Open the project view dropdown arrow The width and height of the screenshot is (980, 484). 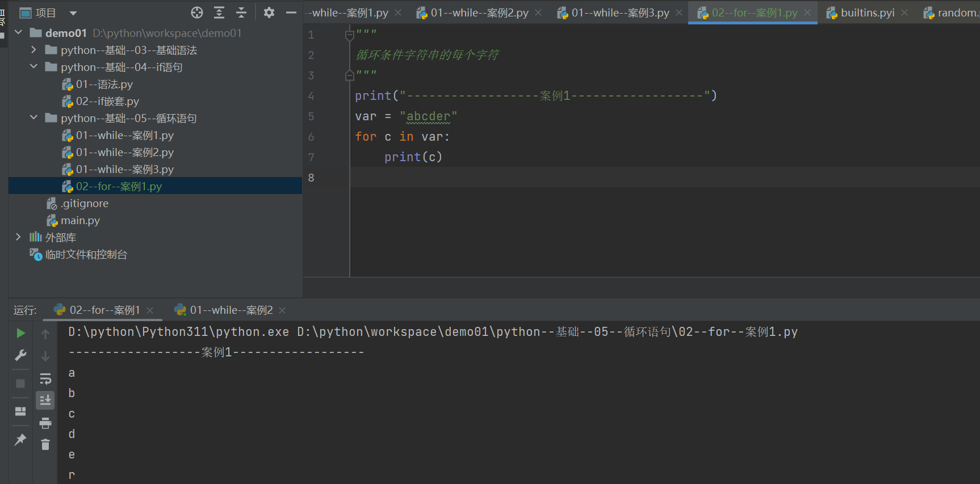tap(73, 13)
